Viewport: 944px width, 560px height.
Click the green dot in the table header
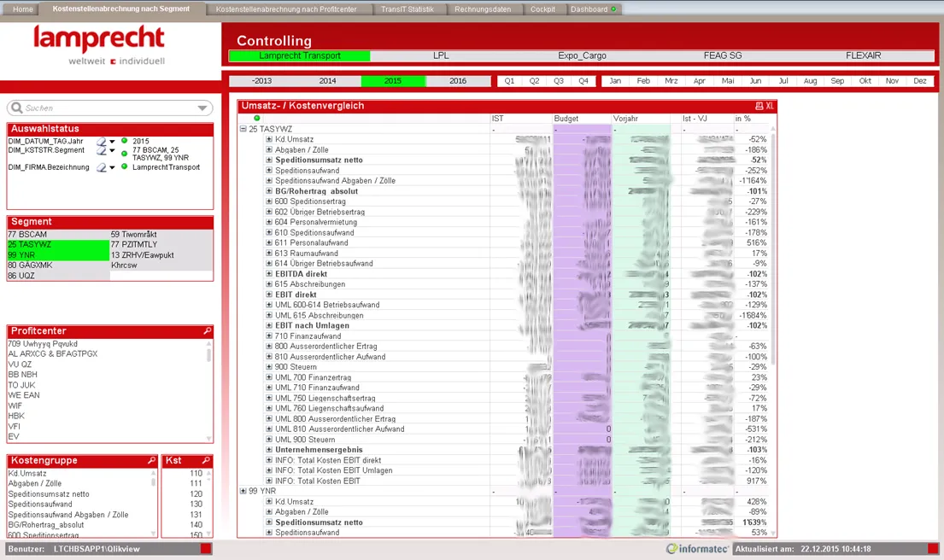pos(257,119)
